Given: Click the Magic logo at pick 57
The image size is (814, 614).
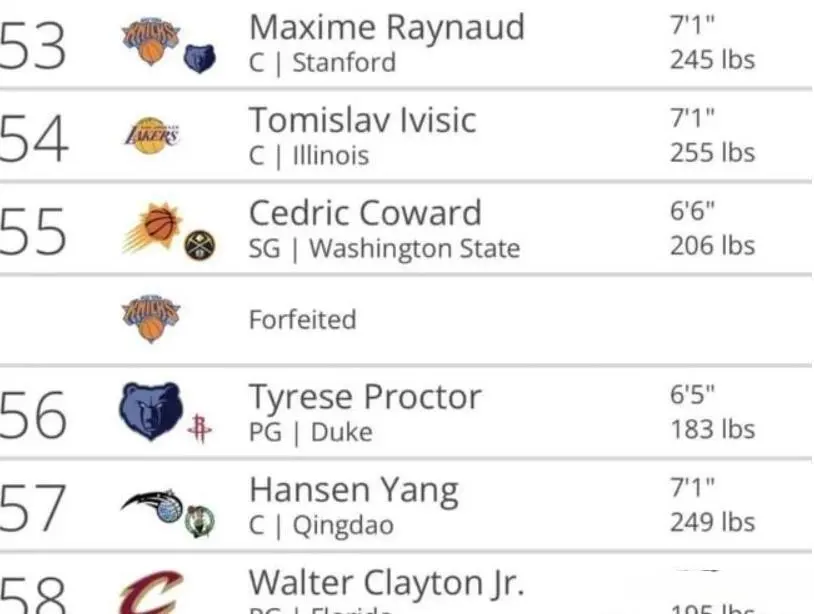Looking at the screenshot, I should coord(152,506).
